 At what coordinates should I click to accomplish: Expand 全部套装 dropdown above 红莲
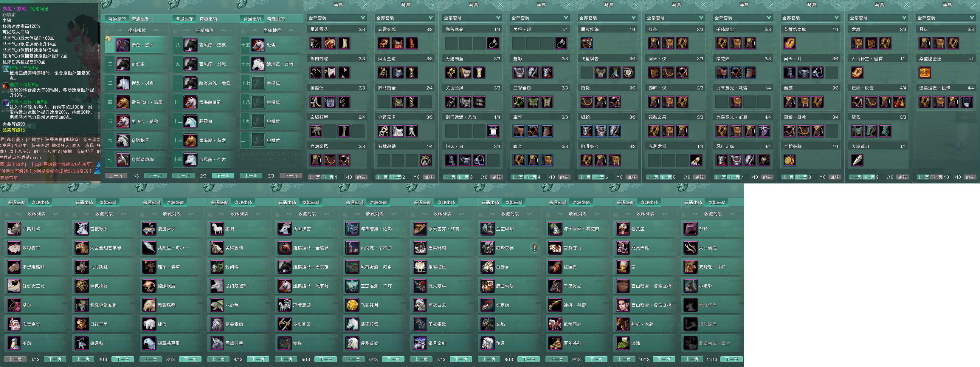click(x=676, y=18)
